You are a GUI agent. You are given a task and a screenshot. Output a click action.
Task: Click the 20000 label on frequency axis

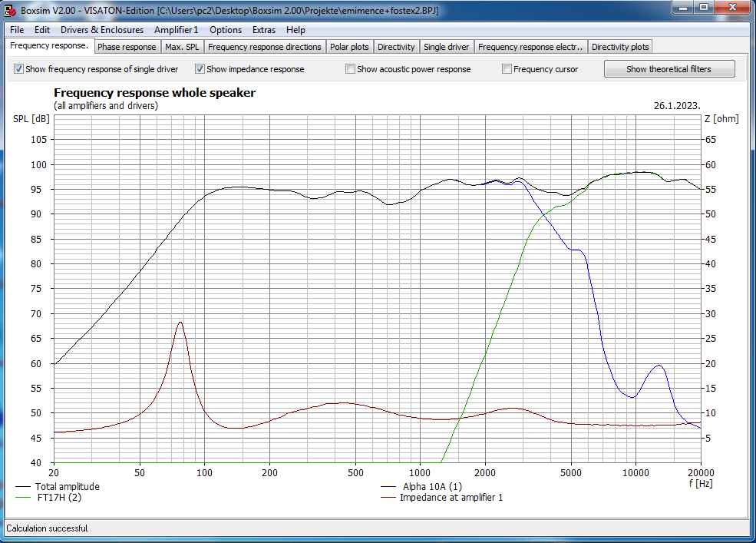(701, 473)
